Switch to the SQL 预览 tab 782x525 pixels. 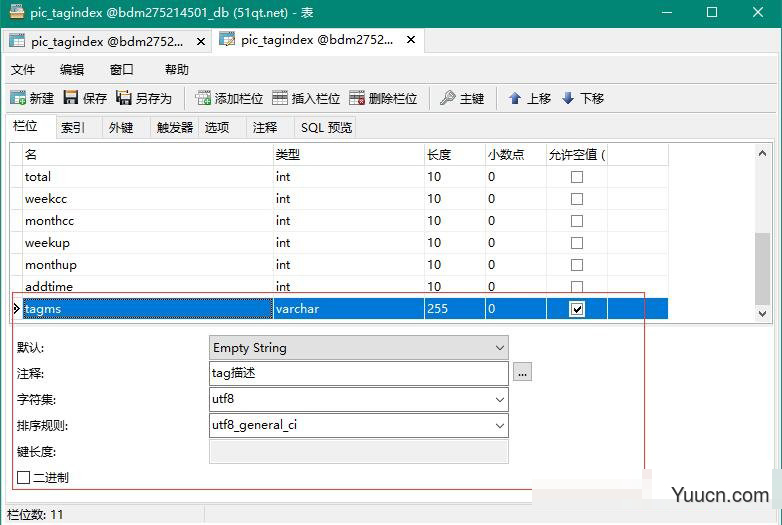326,127
